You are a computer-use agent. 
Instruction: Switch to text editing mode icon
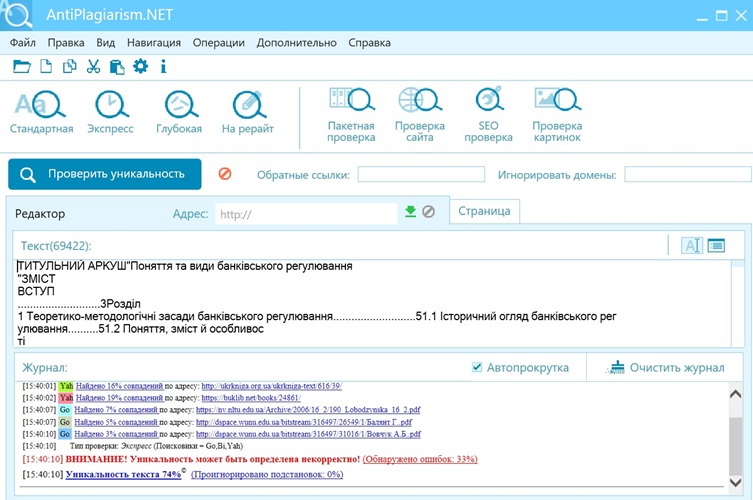tap(692, 245)
